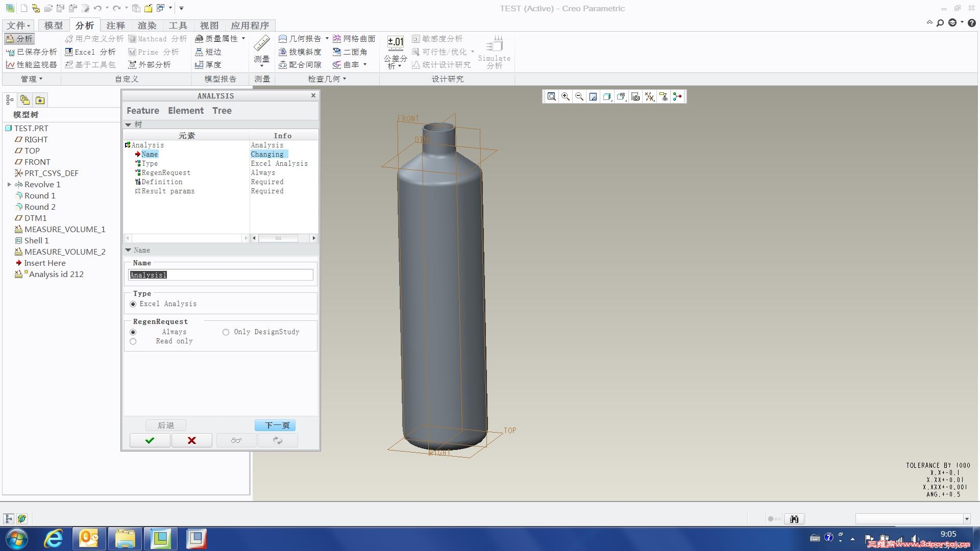Click the 配合间隙 (fit clearance) ribbon item
Viewport: 980px width, 551px height.
point(300,65)
